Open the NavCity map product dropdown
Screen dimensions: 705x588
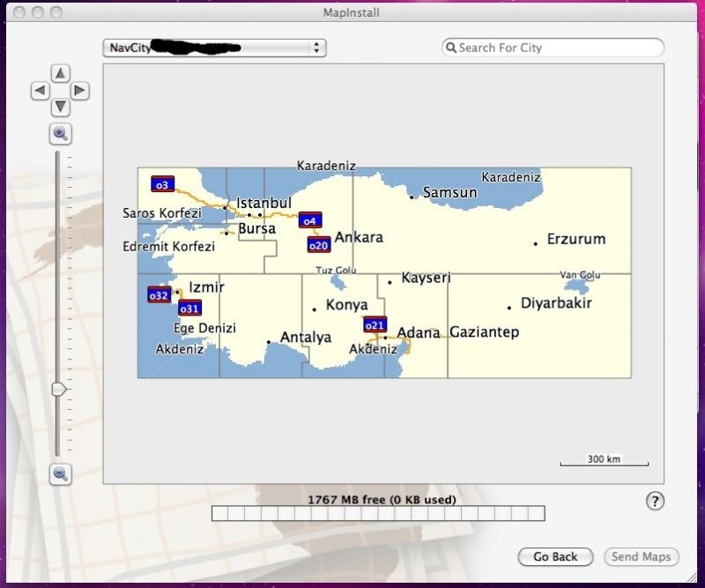click(x=214, y=48)
